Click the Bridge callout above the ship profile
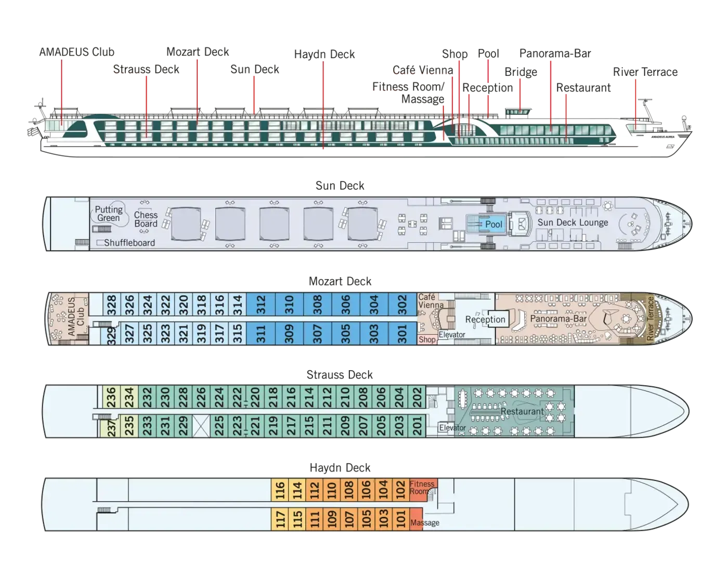728x574 pixels. click(x=521, y=72)
